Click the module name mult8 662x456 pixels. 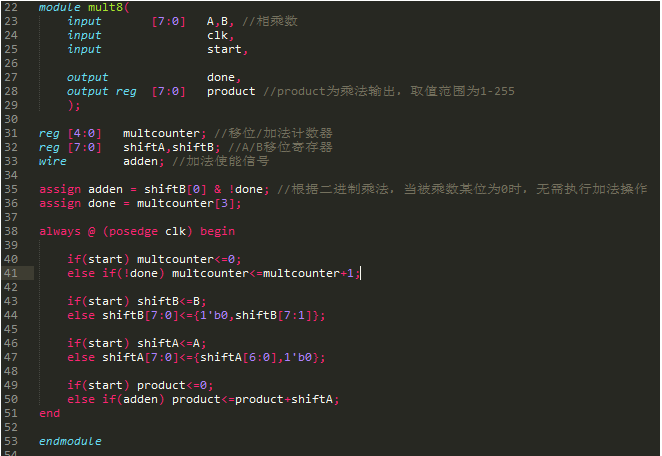105,7
